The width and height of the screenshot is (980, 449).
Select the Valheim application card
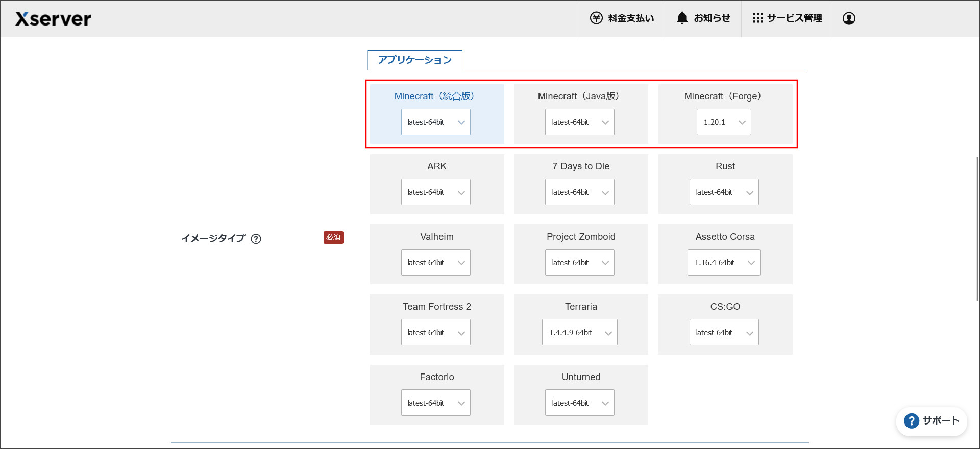tap(437, 254)
